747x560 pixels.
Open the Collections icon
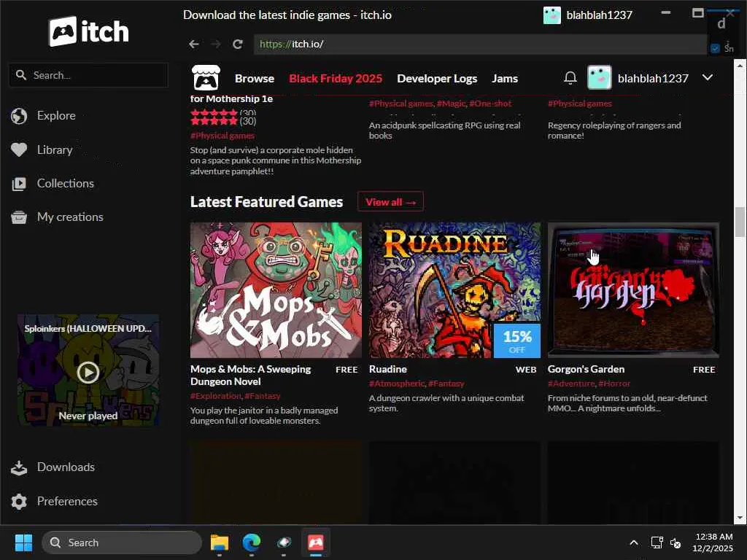pos(19,184)
